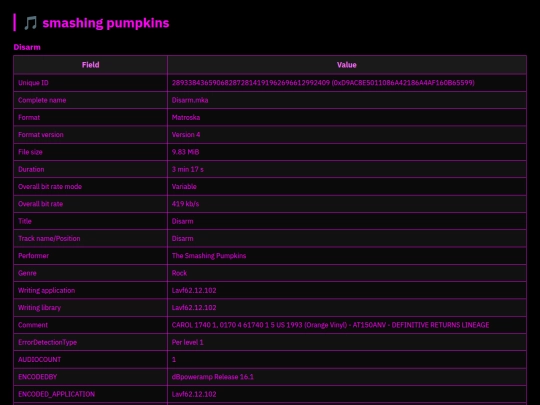
Task: Select the 'Title' field cell
Action: point(91,221)
